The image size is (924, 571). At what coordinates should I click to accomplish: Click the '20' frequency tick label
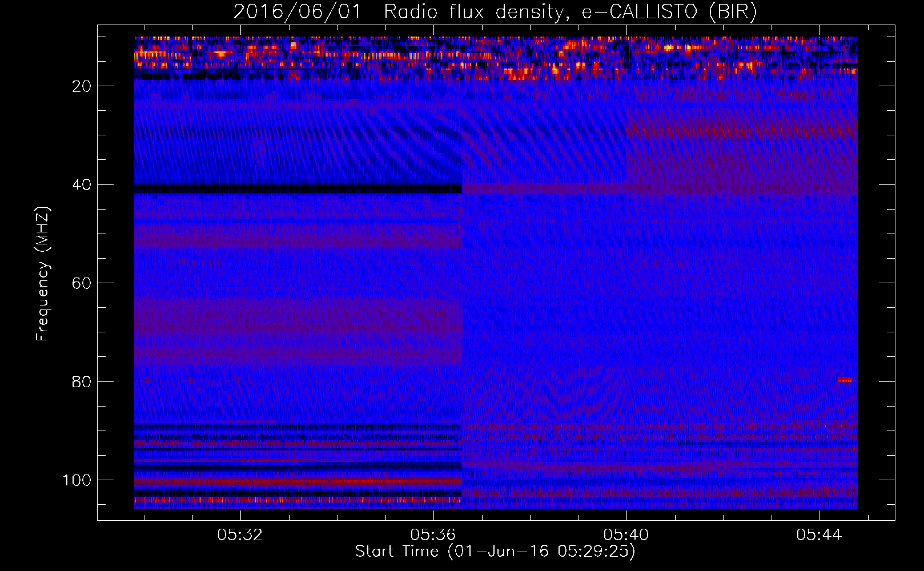(82, 86)
